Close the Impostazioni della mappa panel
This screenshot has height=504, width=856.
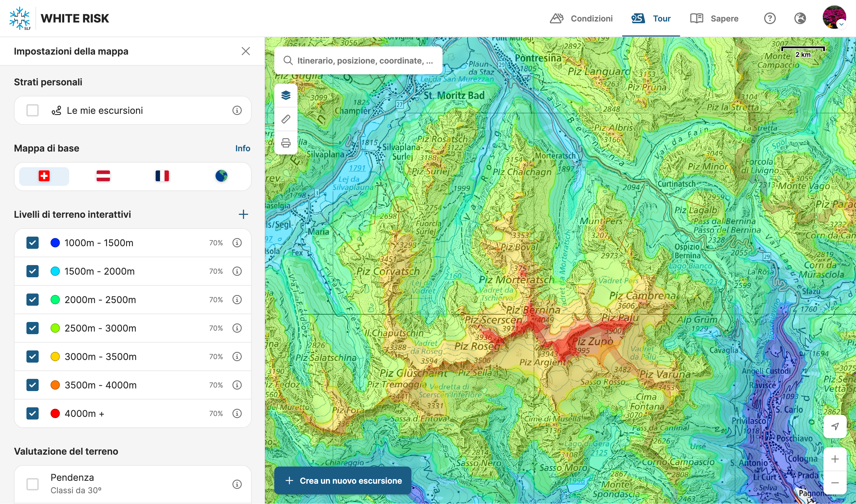pos(246,51)
